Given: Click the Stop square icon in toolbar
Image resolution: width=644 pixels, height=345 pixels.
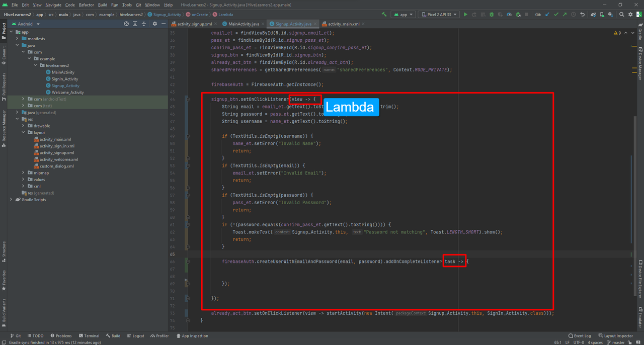Looking at the screenshot, I should (526, 15).
